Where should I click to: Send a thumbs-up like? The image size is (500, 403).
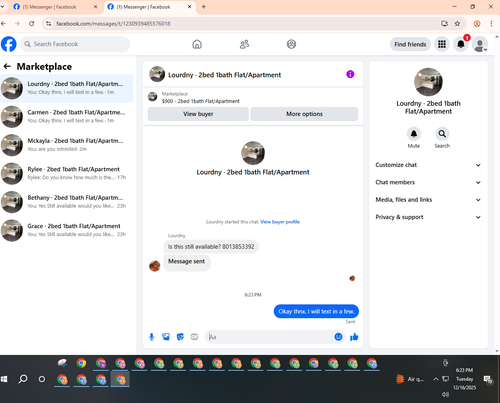354,337
